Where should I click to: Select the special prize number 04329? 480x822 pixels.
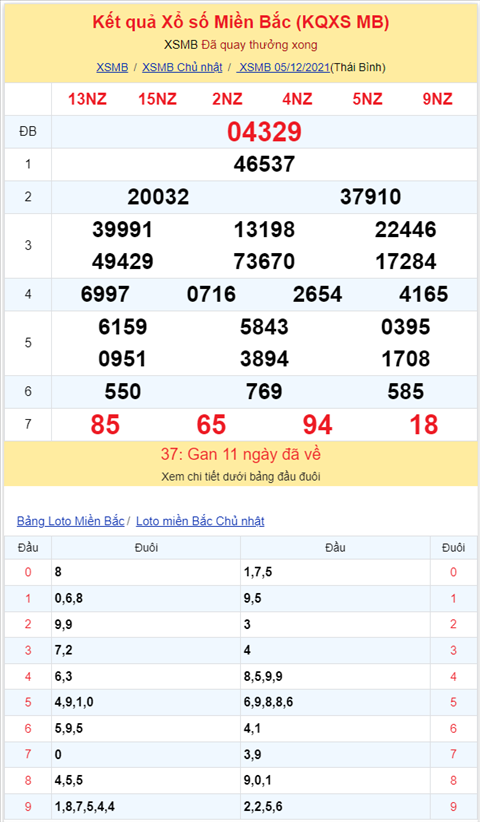tap(264, 132)
